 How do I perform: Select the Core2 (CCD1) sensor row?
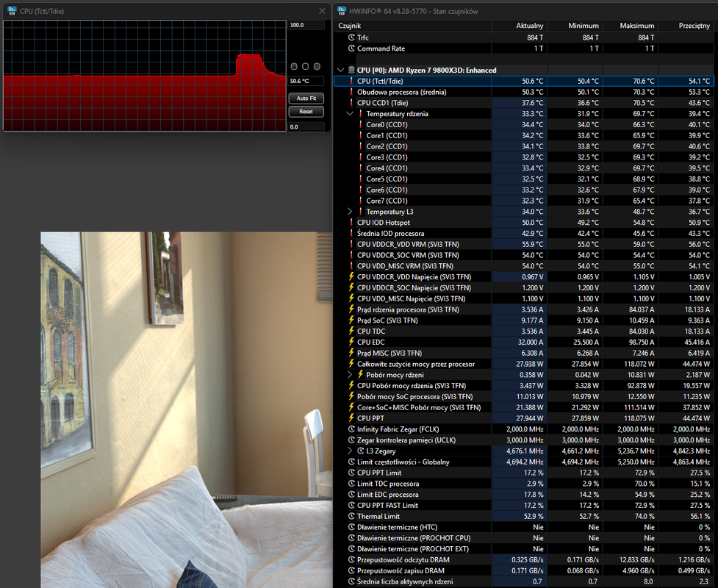(524, 146)
